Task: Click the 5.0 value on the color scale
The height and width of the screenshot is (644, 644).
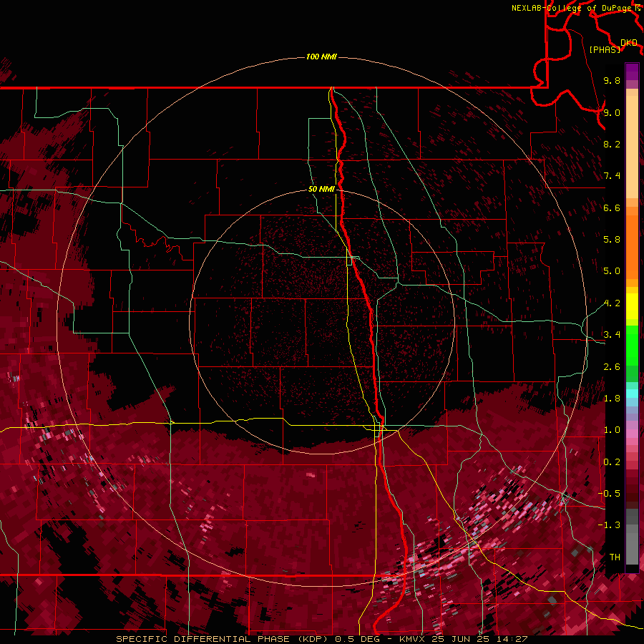Action: [x=612, y=271]
